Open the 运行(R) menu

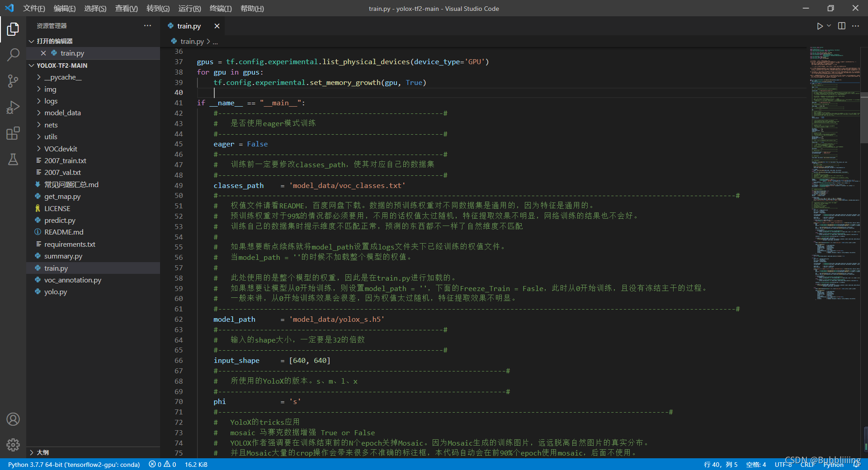pos(189,9)
